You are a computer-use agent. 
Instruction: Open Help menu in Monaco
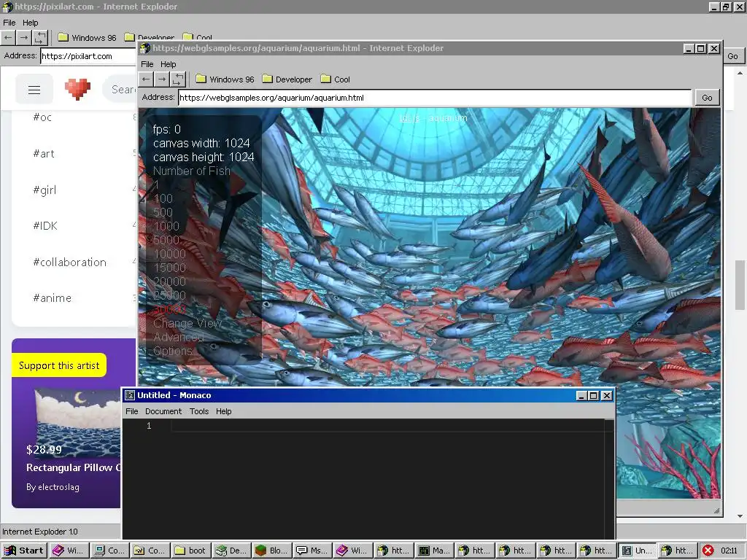223,411
